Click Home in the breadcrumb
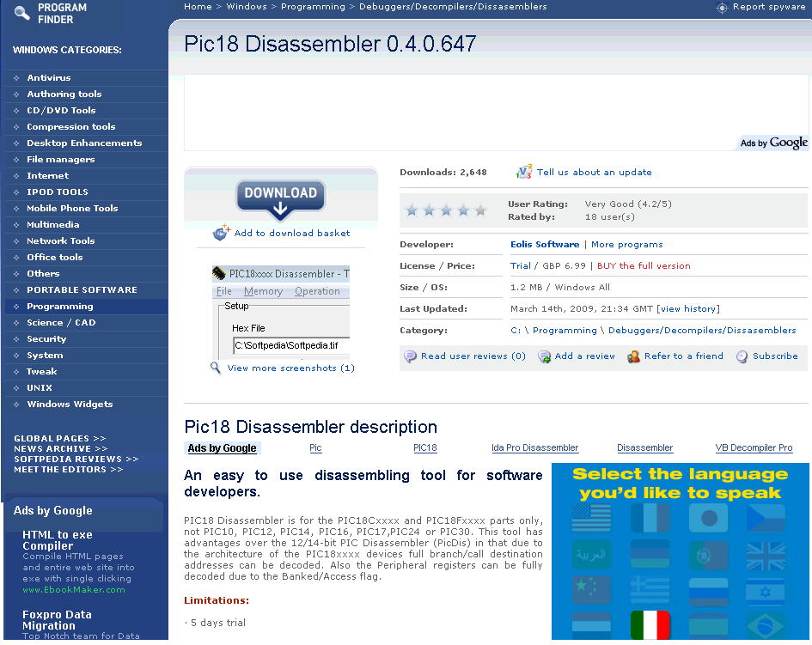 click(x=198, y=7)
